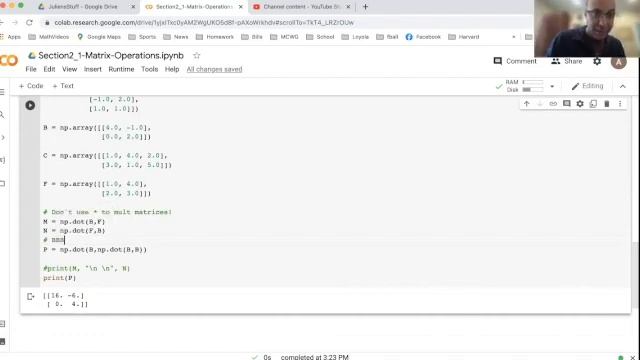Click the Comment button
640x360 pixels.
click(x=515, y=61)
